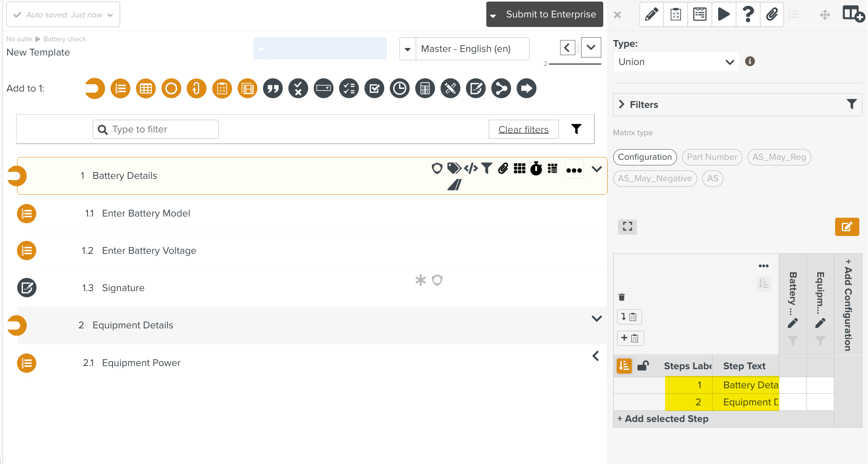
Task: Click the play preview icon in the right toolbar
Action: [724, 14]
